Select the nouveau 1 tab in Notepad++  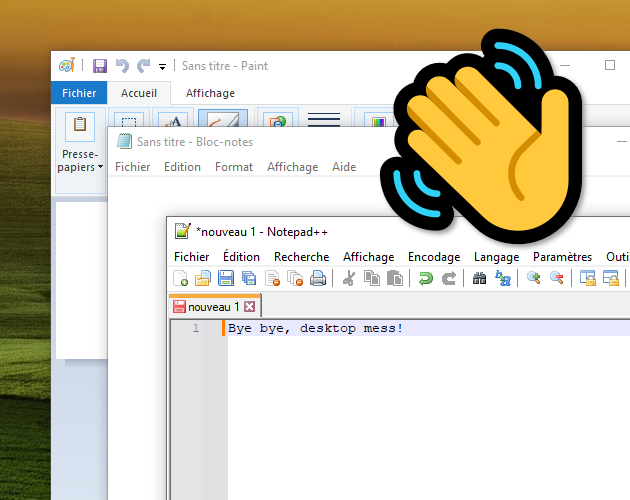[213, 307]
